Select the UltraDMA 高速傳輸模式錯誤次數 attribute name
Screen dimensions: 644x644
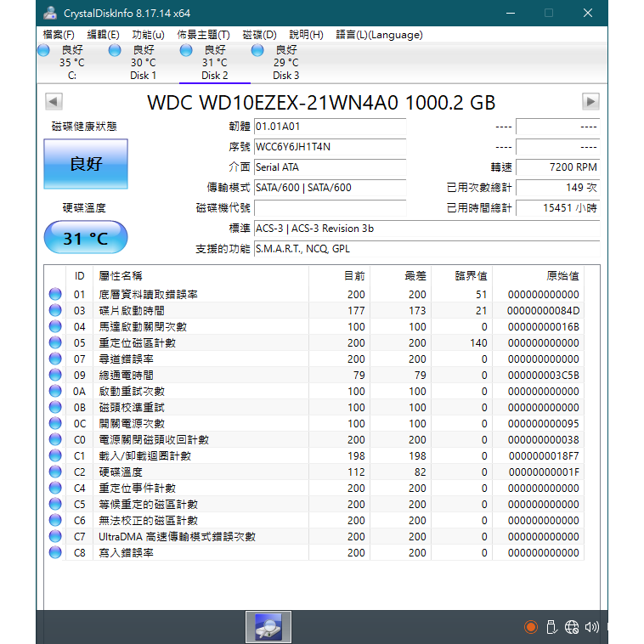tap(177, 537)
